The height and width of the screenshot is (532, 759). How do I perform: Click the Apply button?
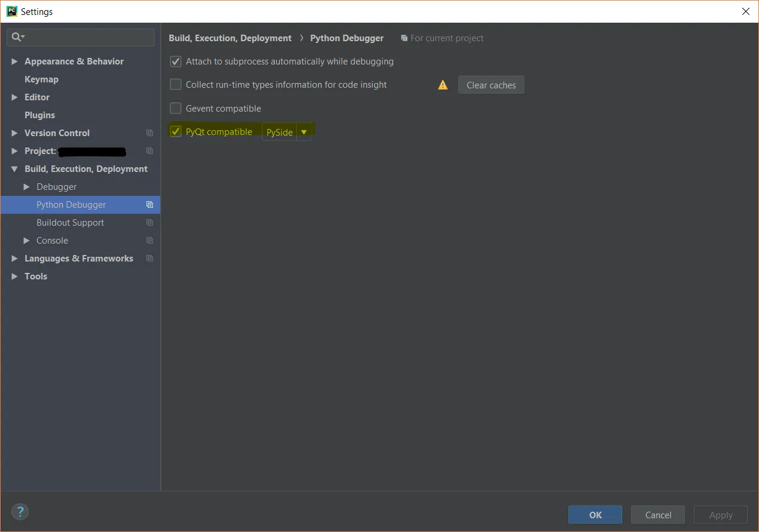[721, 515]
